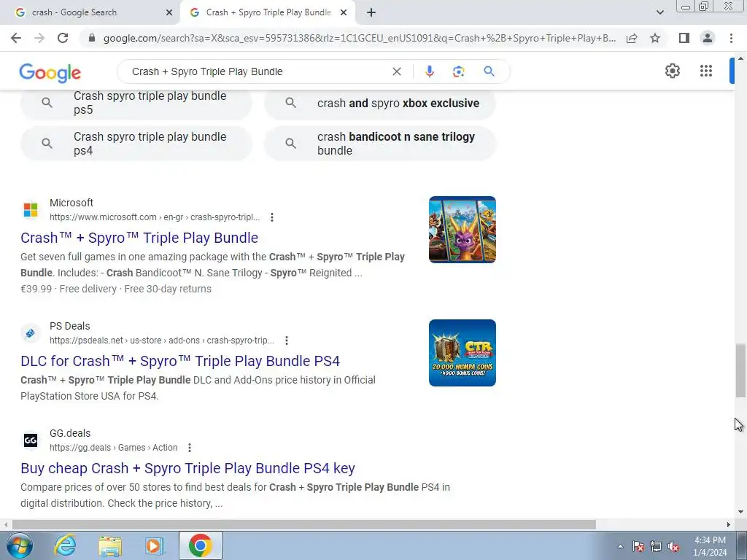Share this page from the address bar
The height and width of the screenshot is (560, 747).
[x=632, y=38]
